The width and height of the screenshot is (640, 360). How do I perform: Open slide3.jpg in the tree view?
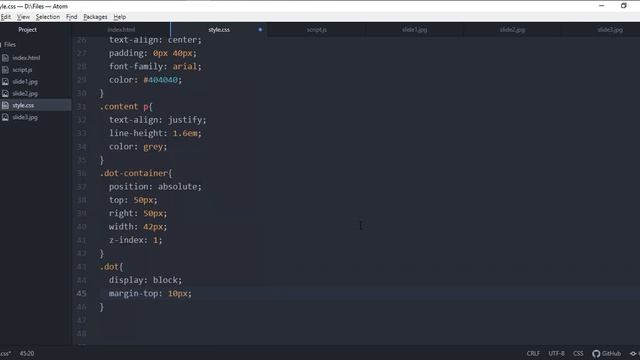click(25, 117)
